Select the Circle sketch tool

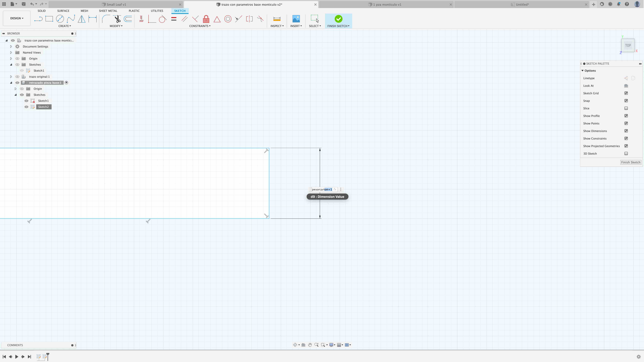click(x=60, y=19)
